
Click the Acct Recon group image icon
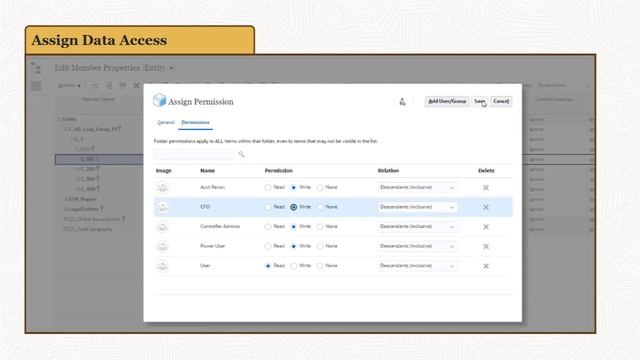(162, 188)
